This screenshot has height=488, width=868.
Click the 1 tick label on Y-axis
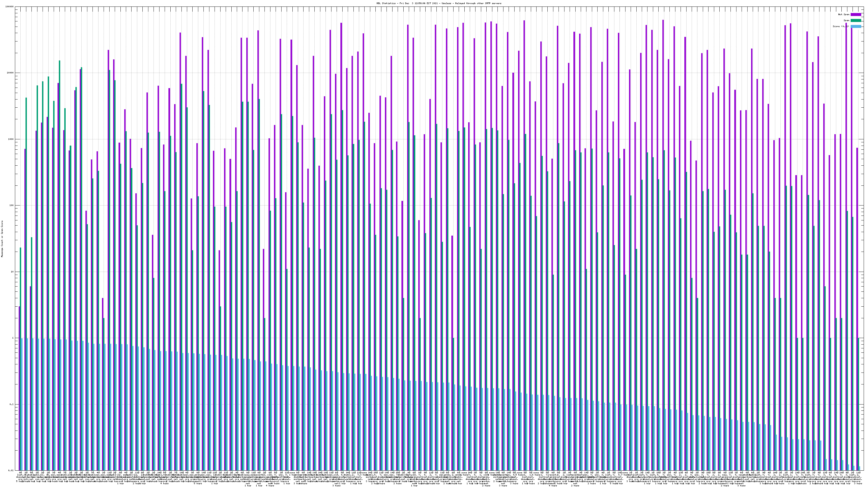[x=13, y=338]
